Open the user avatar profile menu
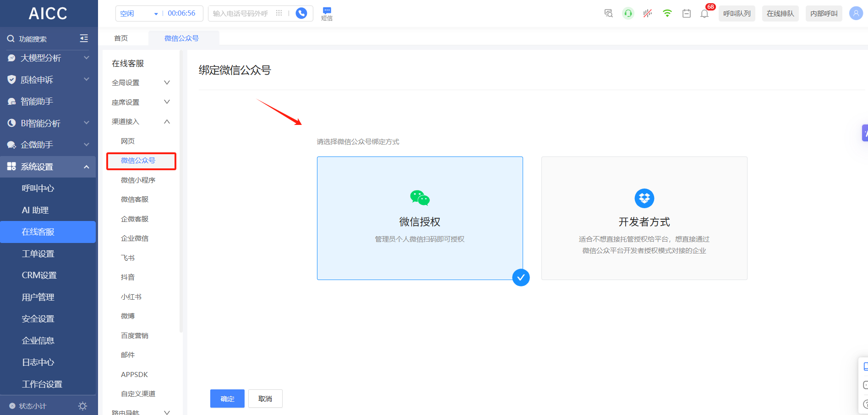The height and width of the screenshot is (415, 868). pos(856,13)
